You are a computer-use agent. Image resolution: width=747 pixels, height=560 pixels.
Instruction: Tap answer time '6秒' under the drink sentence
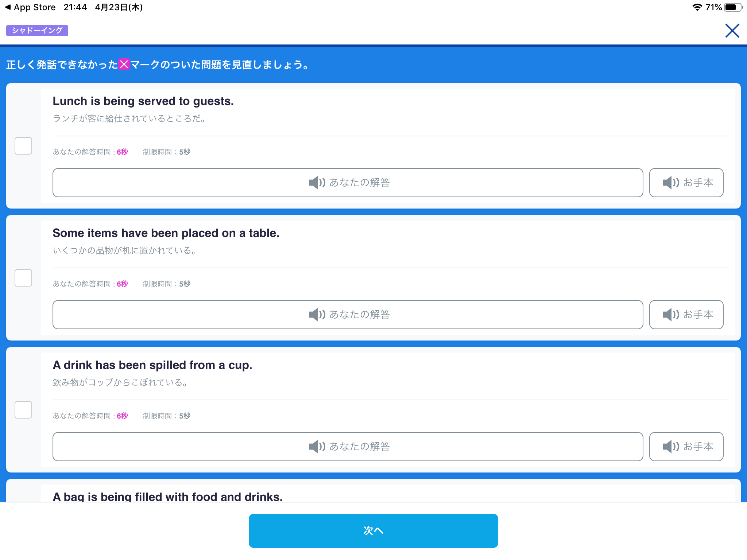(122, 416)
